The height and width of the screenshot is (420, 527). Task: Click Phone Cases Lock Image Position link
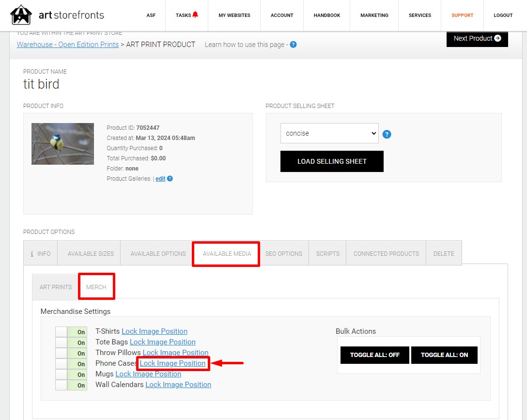click(x=172, y=363)
